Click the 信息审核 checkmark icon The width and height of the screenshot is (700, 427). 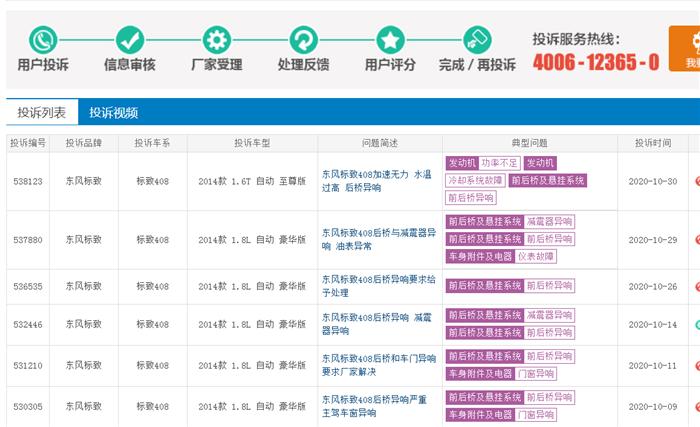[130, 40]
